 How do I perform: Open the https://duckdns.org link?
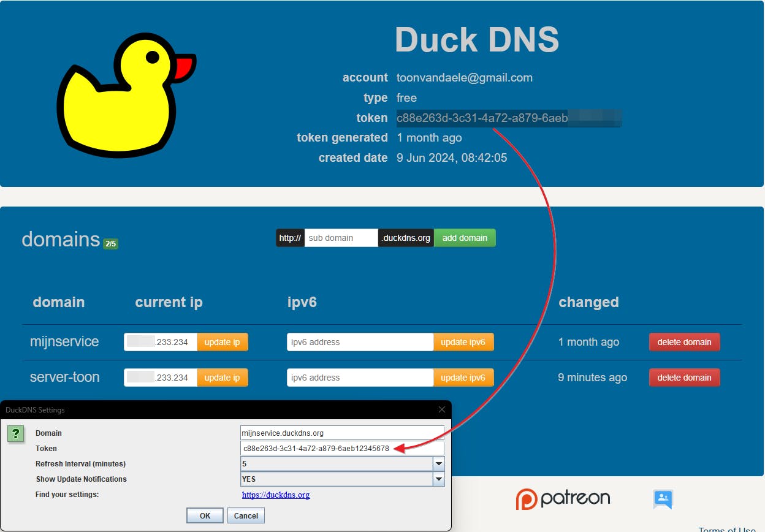(276, 495)
